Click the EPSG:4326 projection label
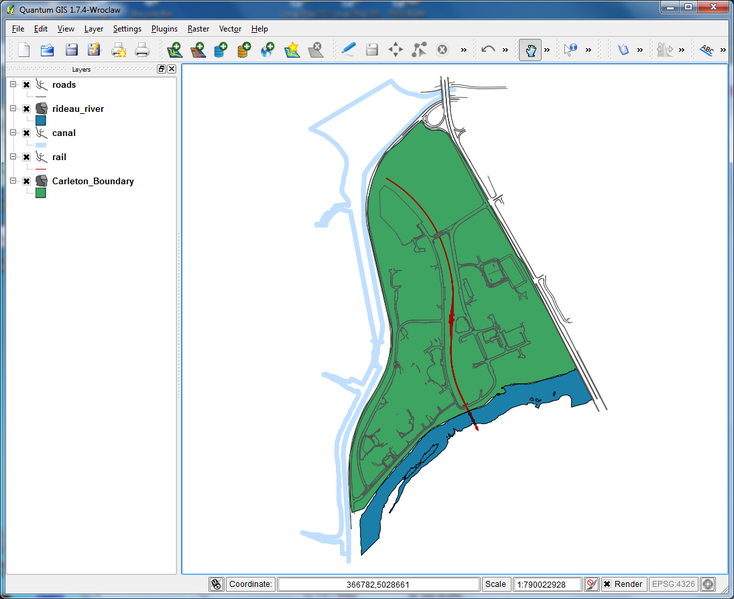Screen dimensions: 734x599 point(674,584)
